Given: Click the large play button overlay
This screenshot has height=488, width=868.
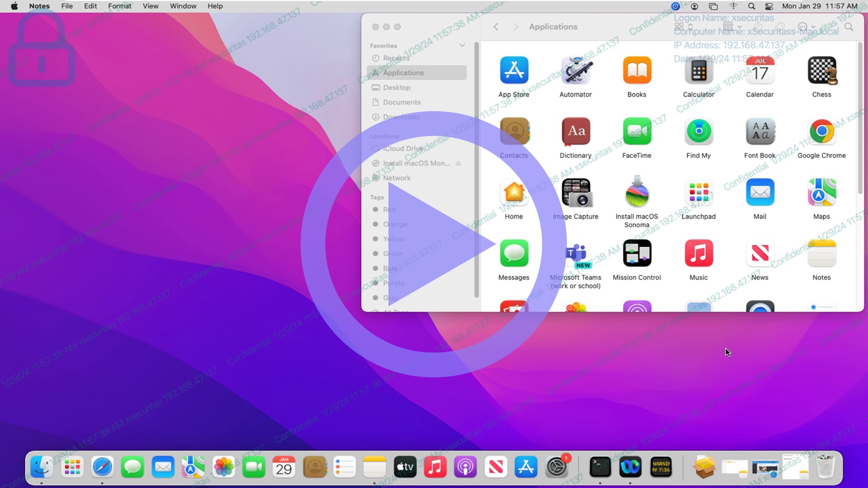Looking at the screenshot, I should (433, 244).
